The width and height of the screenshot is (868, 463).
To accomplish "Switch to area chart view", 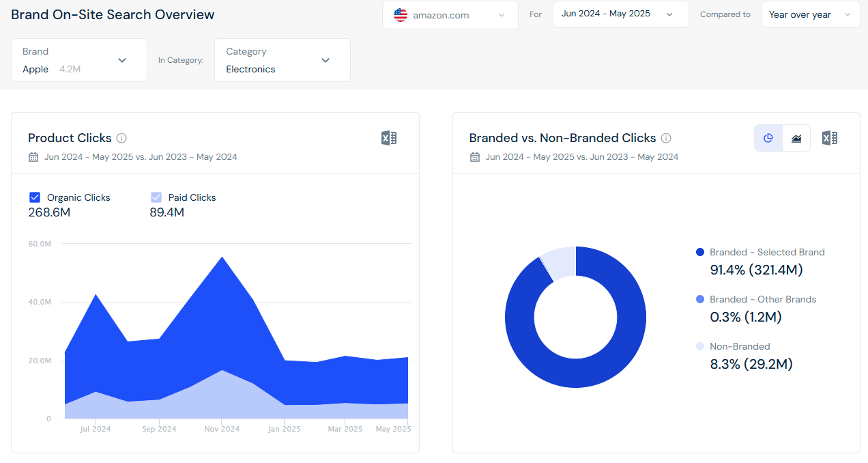I will pos(796,138).
